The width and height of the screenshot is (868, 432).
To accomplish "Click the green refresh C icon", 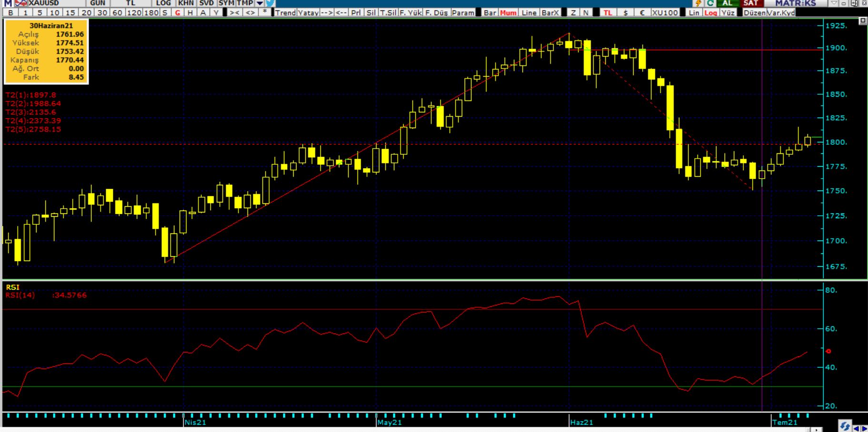I will (x=710, y=3).
